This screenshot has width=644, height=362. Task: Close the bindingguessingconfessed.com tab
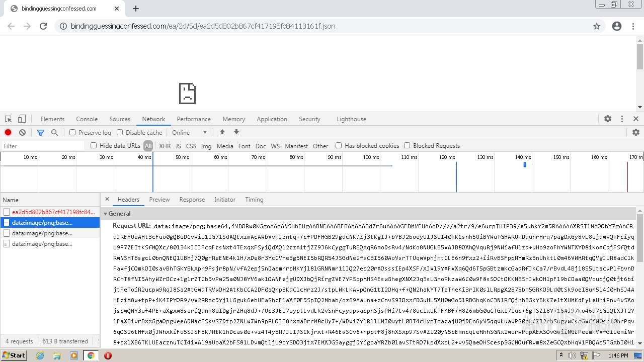pos(117,9)
